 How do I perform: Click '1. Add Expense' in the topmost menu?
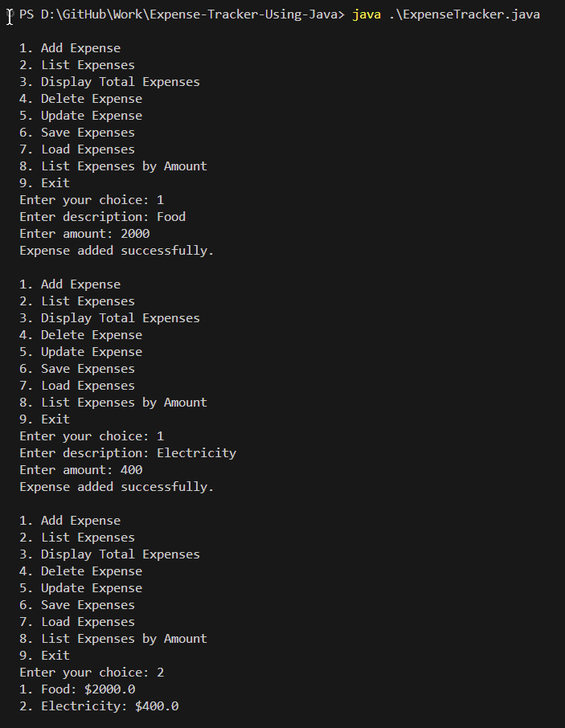point(70,48)
